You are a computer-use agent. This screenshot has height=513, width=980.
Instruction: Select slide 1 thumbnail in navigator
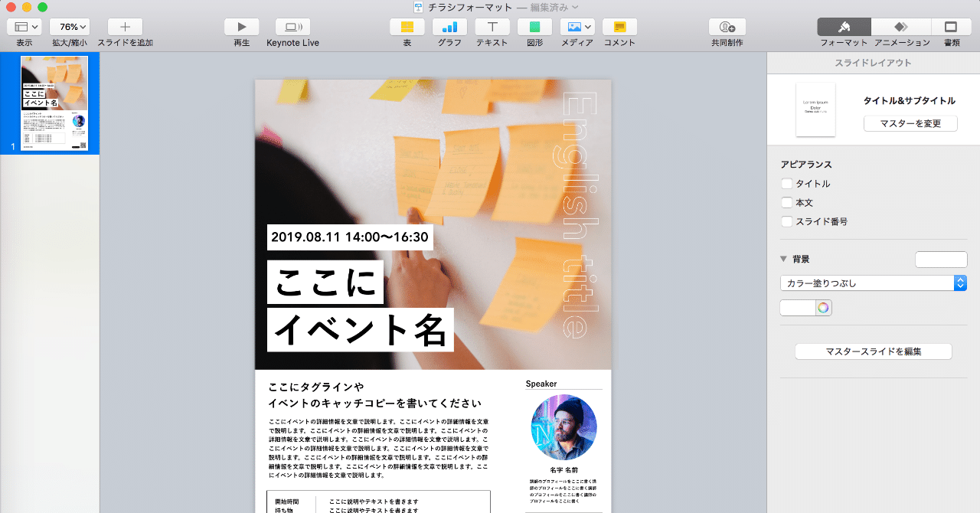pos(54,103)
